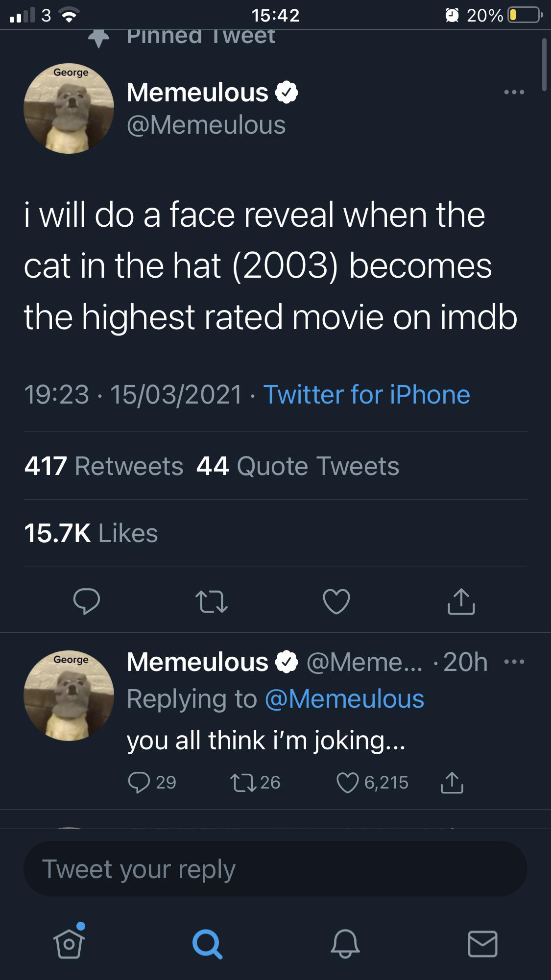Screen dimensions: 551x980
Task: Like the main face reveal tweet
Action: (x=336, y=601)
